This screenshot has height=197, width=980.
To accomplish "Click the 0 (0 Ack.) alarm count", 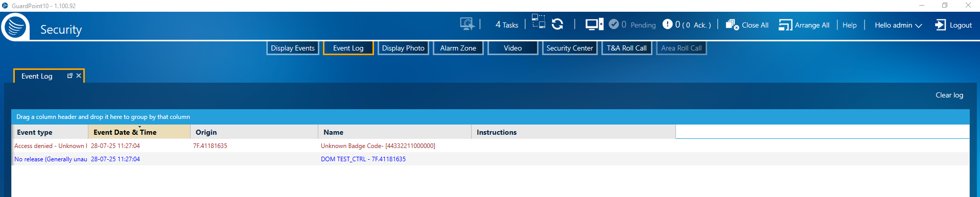I will click(x=693, y=25).
